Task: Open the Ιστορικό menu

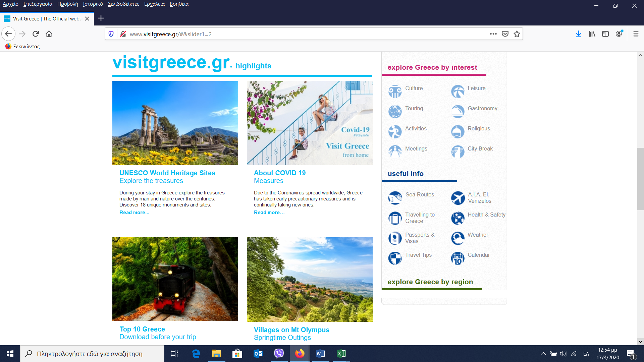Action: [x=93, y=4]
